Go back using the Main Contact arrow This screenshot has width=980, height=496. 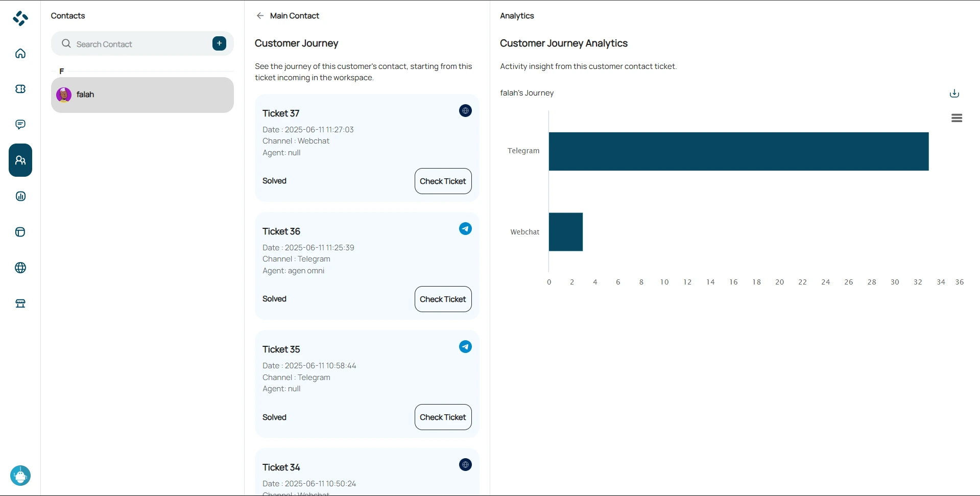260,16
